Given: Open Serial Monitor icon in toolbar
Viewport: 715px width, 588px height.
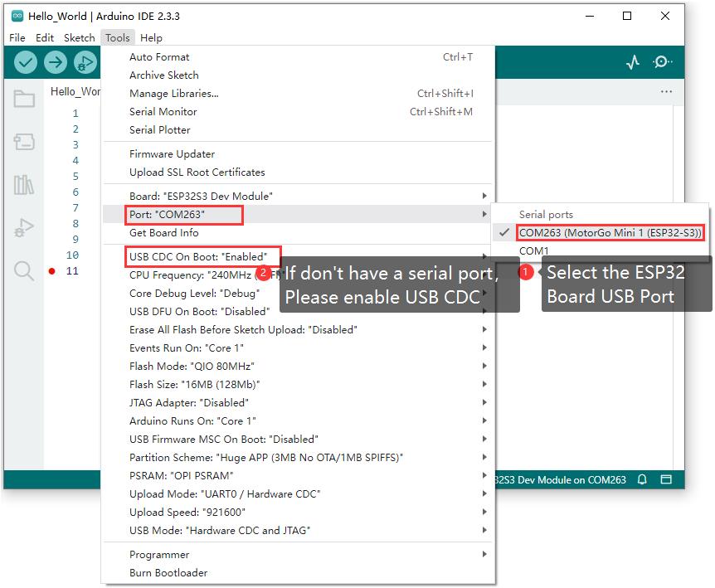Looking at the screenshot, I should click(663, 62).
